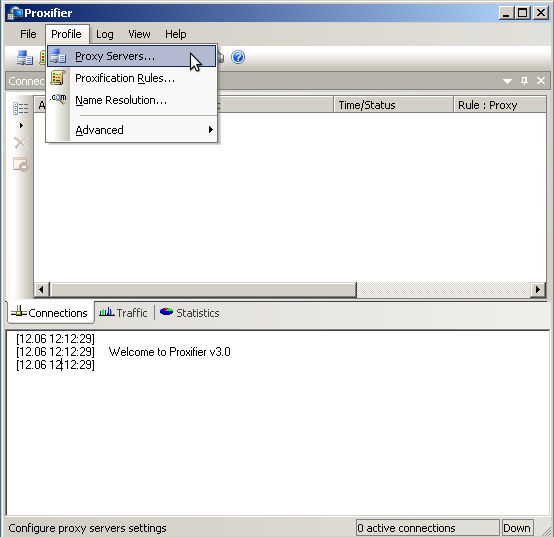Screen dimensions: 554x537
Task: Expand the Advanced submenu
Action: point(131,130)
